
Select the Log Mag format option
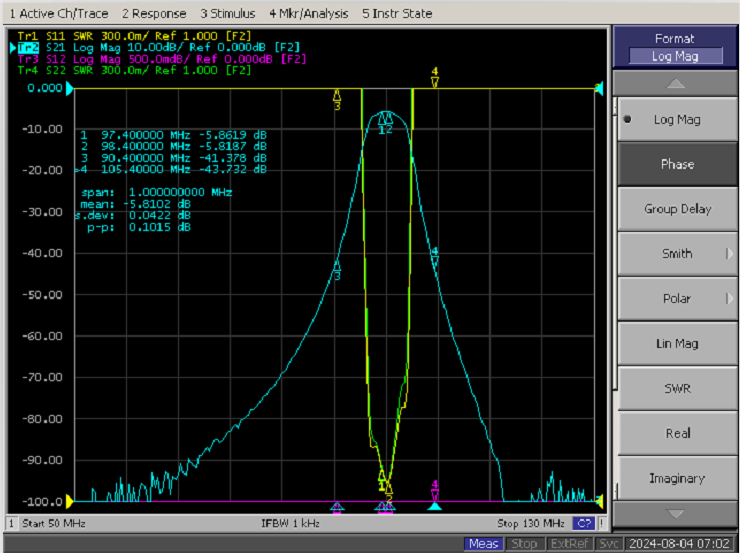[677, 119]
